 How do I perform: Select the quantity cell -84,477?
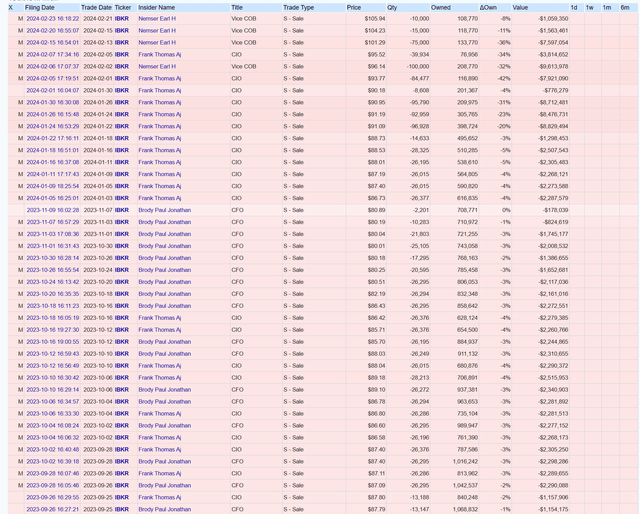419,78
